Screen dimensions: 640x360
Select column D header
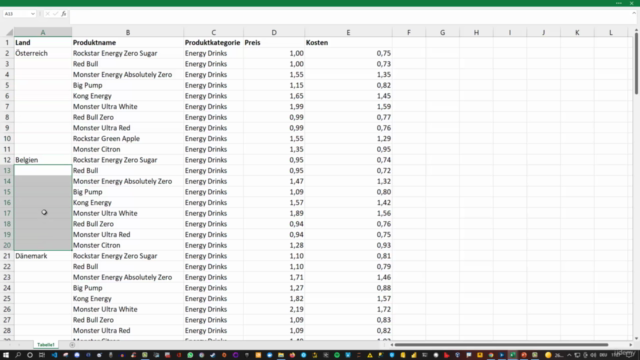point(274,32)
